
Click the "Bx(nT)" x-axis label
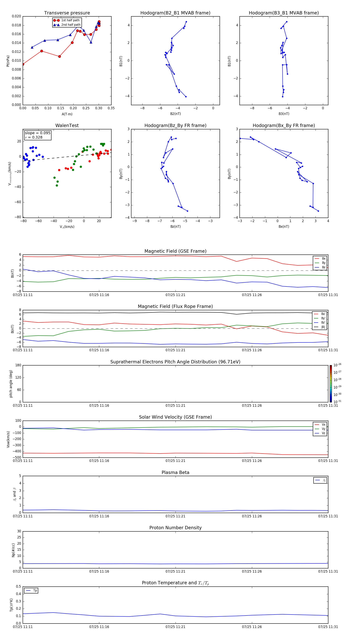[284, 227]
